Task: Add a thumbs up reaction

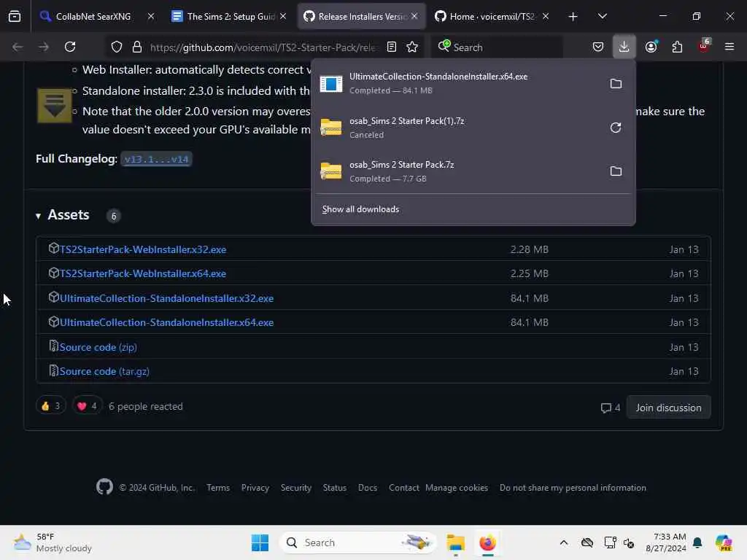Action: [x=50, y=406]
